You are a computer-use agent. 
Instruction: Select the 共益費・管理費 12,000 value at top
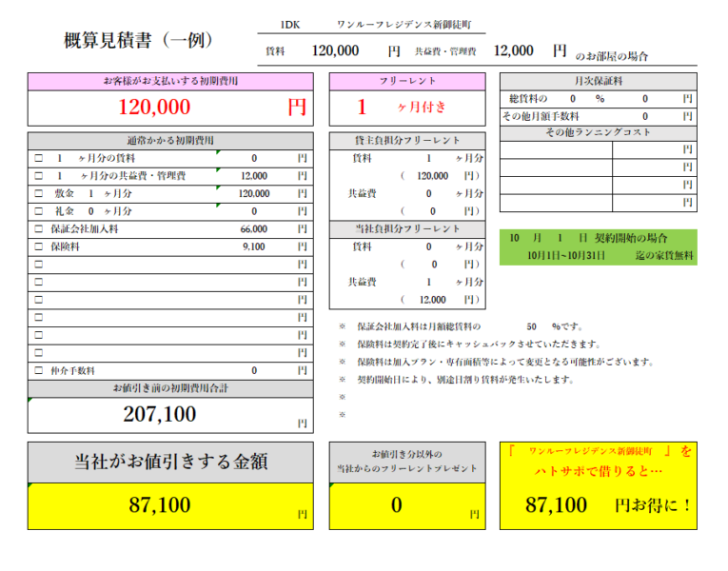(x=514, y=51)
